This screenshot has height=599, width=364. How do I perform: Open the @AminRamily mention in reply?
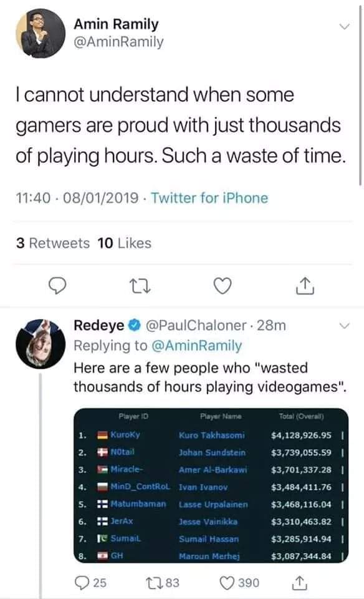(197, 346)
